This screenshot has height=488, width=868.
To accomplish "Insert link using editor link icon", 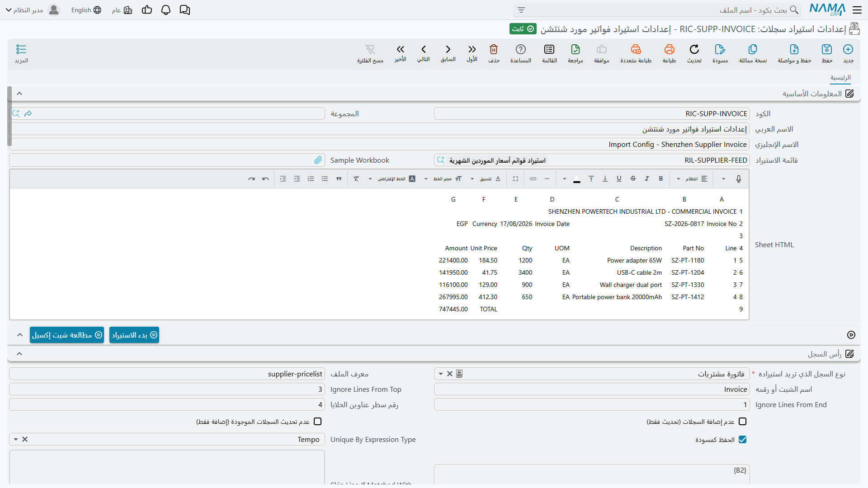I will click(x=533, y=179).
